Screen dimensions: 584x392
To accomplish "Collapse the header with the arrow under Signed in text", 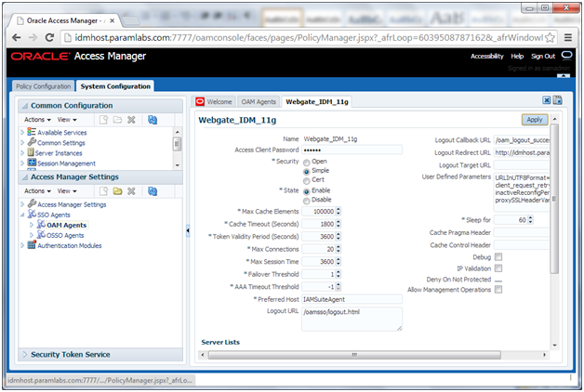I will pos(564,76).
